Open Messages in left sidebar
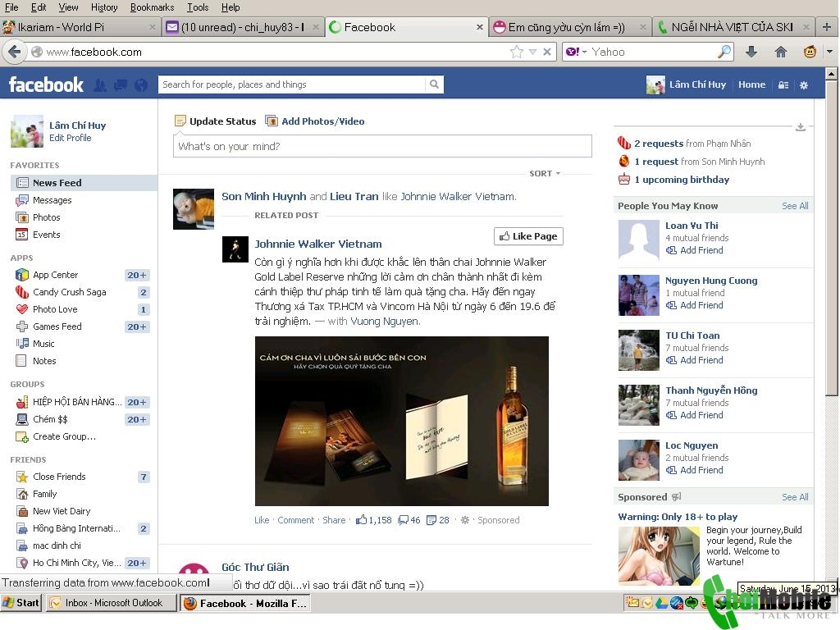The width and height of the screenshot is (840, 630). click(52, 200)
